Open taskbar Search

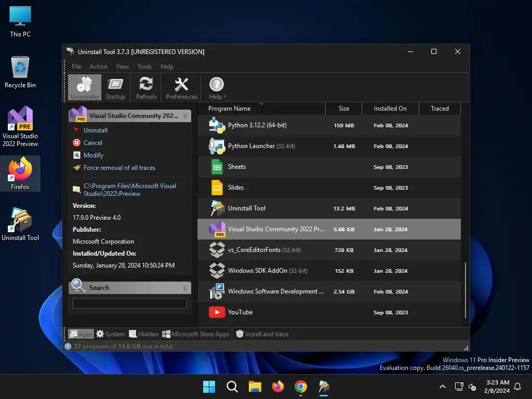click(x=232, y=387)
